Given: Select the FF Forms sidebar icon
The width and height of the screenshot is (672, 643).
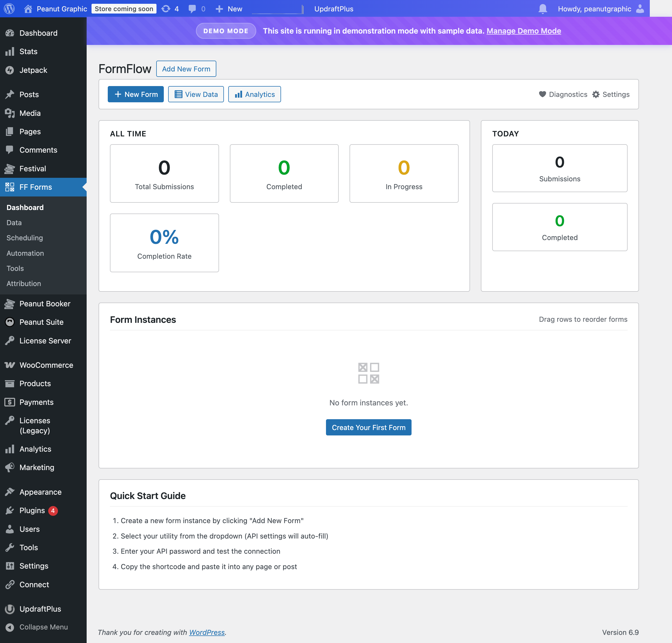Looking at the screenshot, I should pyautogui.click(x=10, y=187).
